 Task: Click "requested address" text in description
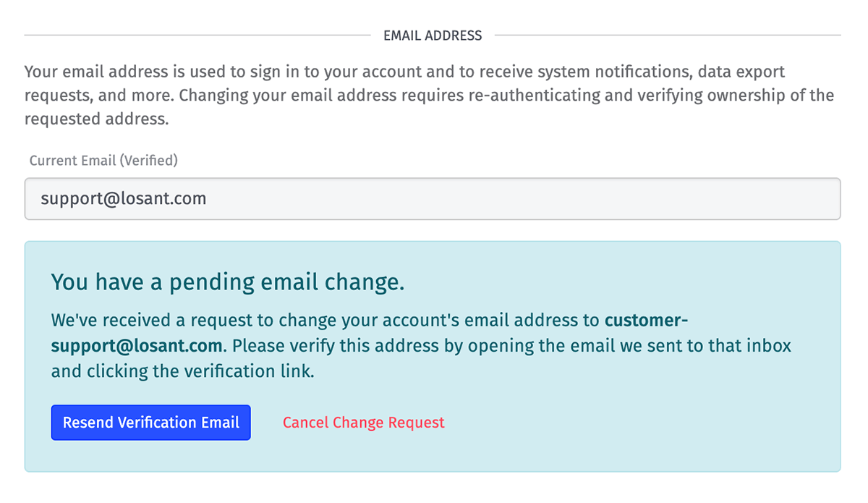(x=95, y=119)
